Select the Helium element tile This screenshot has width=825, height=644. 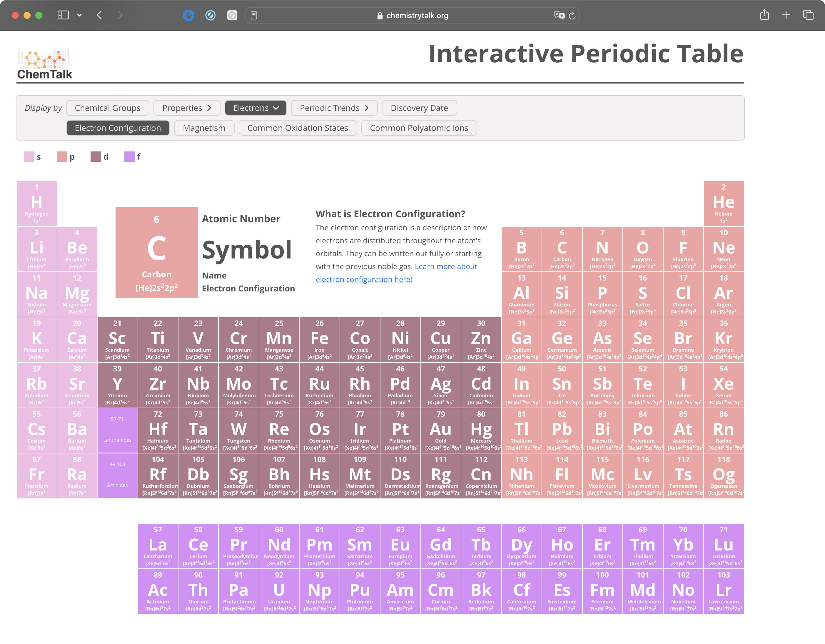[x=723, y=203]
